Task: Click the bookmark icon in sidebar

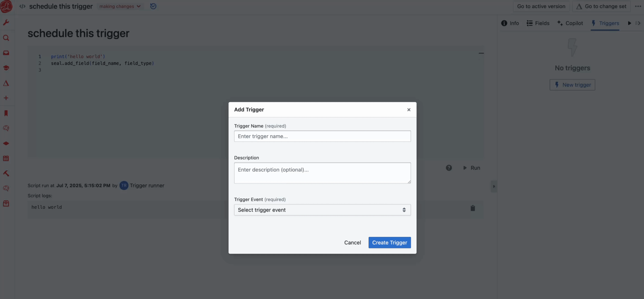Action: (6, 113)
